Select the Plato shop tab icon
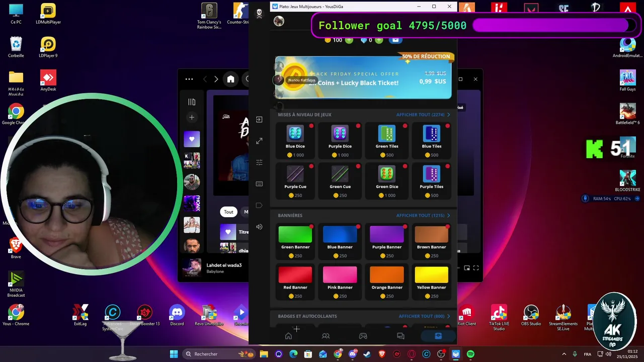644x362 pixels. (438, 336)
